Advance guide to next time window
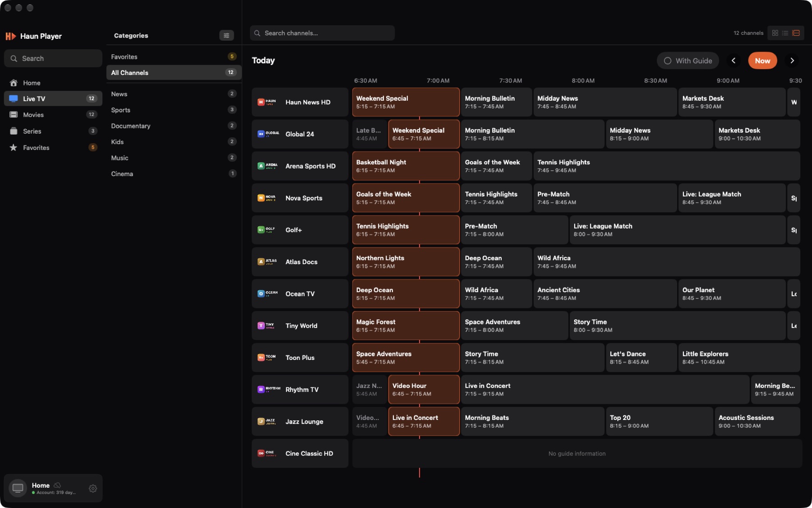This screenshot has width=812, height=508. pyautogui.click(x=792, y=61)
